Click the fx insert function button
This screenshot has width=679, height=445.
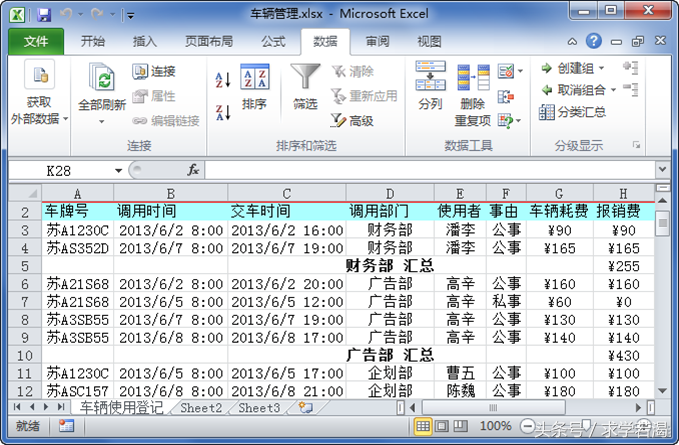193,170
